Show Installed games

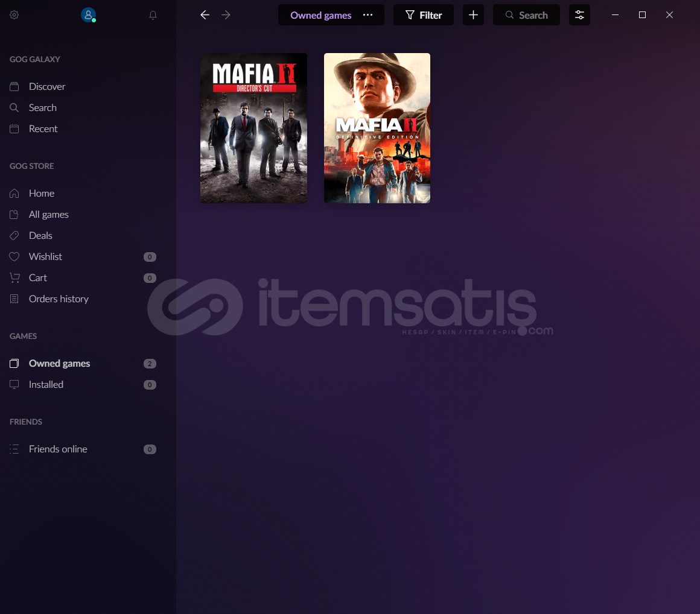click(46, 385)
